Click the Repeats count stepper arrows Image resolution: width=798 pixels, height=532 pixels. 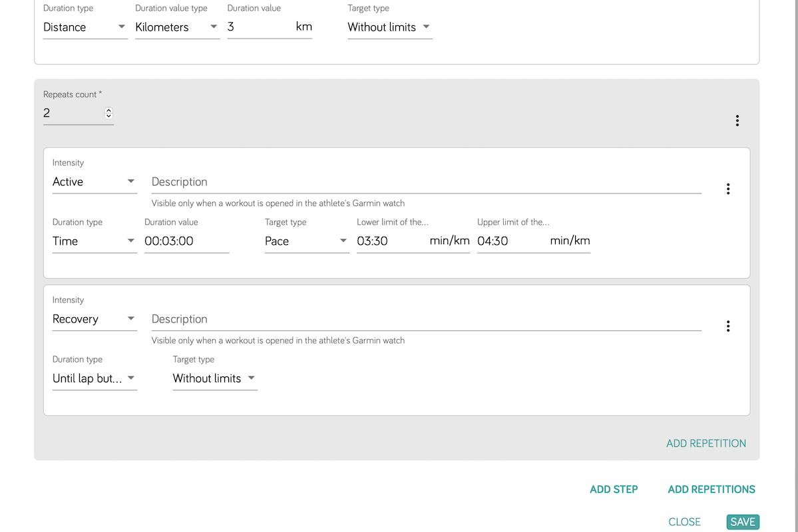point(109,113)
